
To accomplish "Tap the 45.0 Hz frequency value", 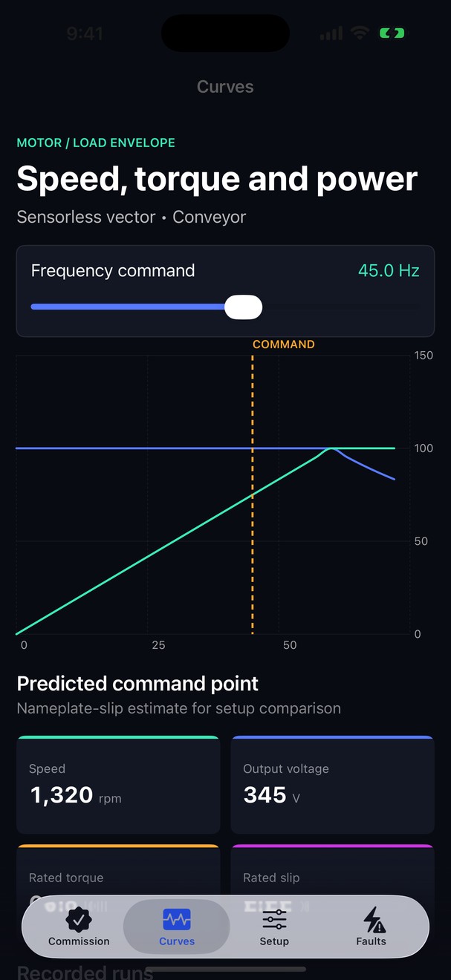I will coord(389,270).
